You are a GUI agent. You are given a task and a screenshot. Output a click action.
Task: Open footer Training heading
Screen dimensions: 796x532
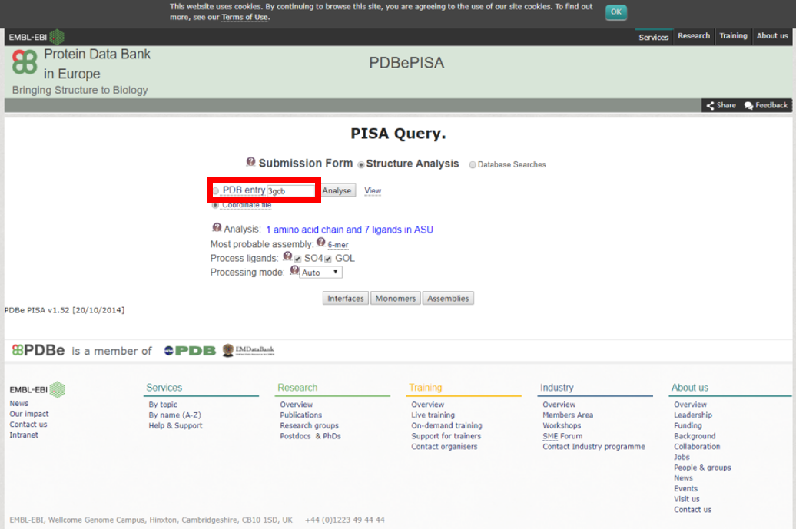point(426,388)
